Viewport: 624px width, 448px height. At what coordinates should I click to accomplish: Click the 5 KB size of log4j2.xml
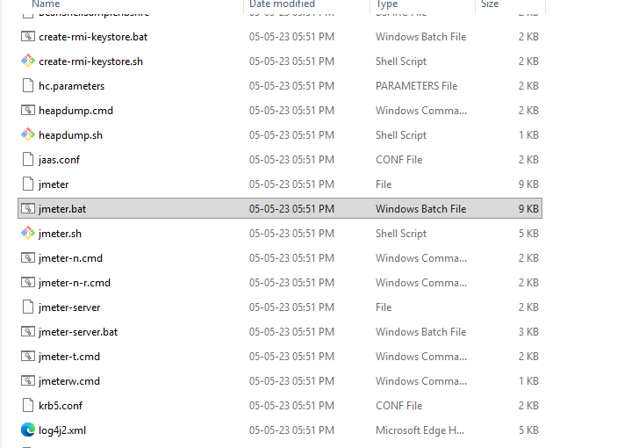click(528, 430)
